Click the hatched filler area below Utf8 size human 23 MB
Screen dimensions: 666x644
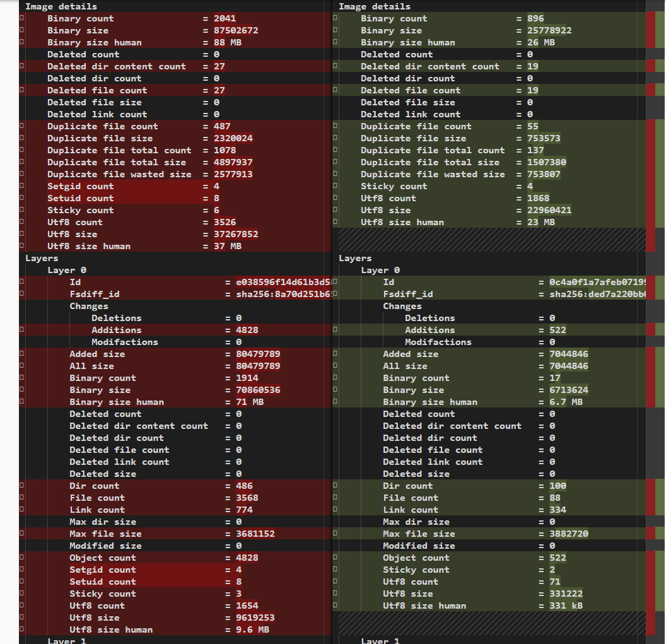click(x=492, y=240)
